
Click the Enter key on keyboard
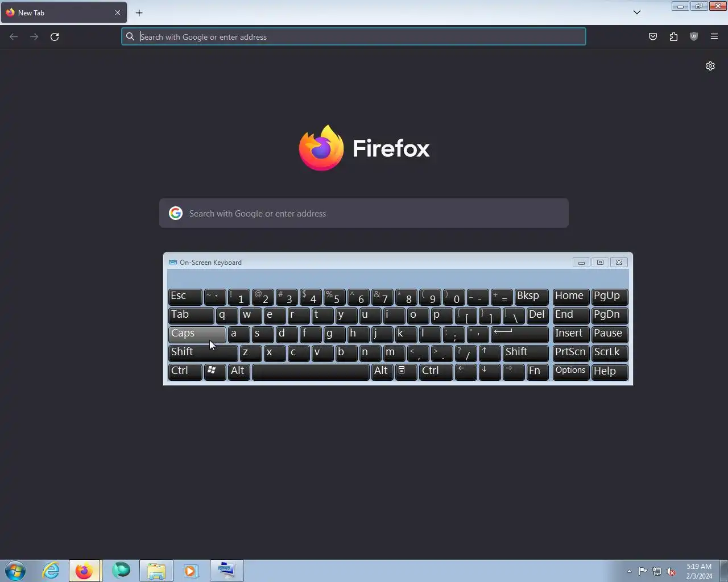click(520, 334)
